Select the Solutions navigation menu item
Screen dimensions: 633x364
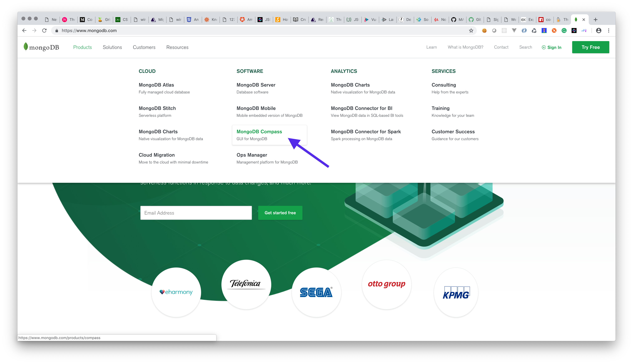point(112,47)
